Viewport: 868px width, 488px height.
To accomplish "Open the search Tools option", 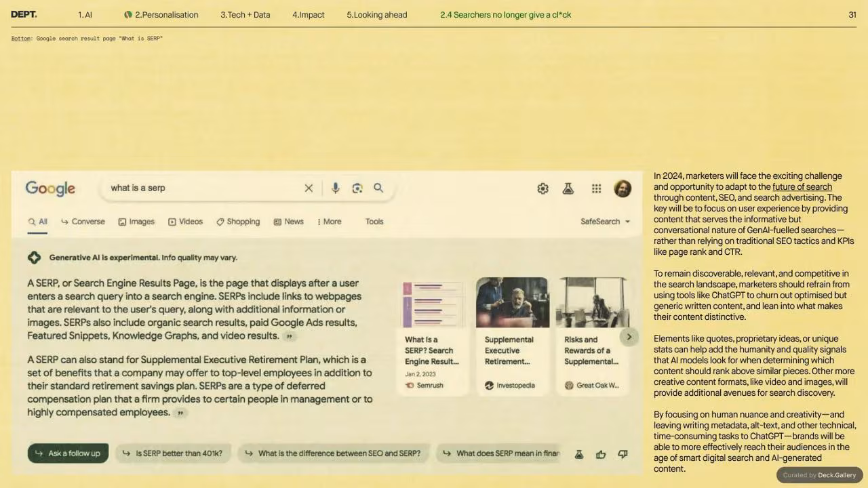I will (374, 222).
